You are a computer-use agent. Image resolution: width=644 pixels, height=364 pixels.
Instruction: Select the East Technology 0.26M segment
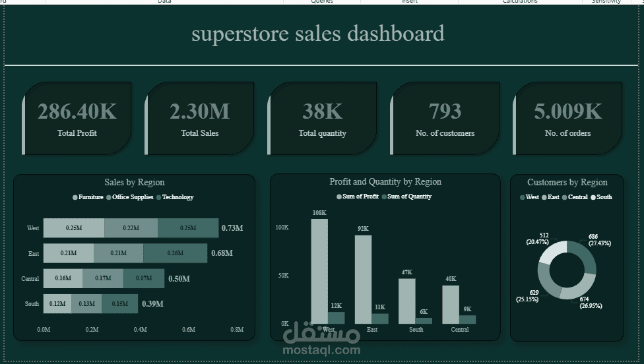point(176,253)
